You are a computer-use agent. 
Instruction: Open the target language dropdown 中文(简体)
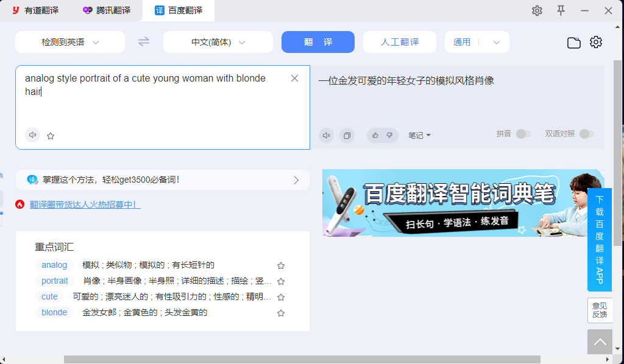tap(218, 42)
